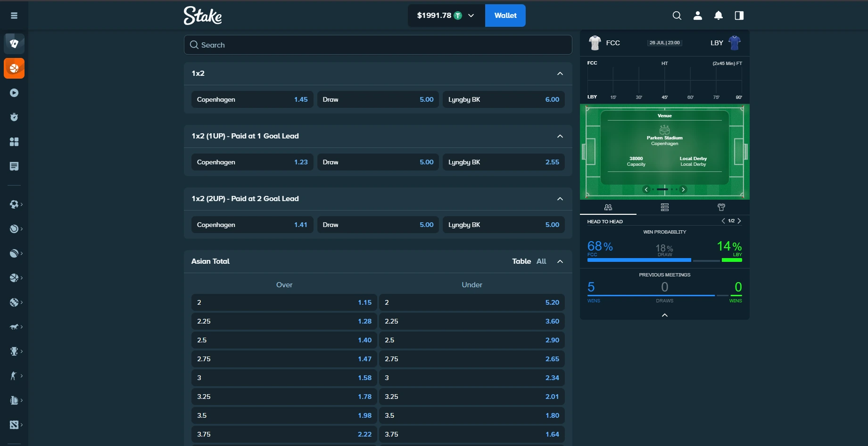Click the green LBY win probability bar
The height and width of the screenshot is (446, 868).
(x=732, y=260)
